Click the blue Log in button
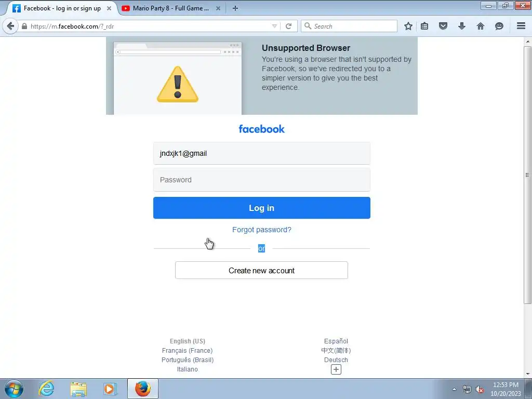 262,208
